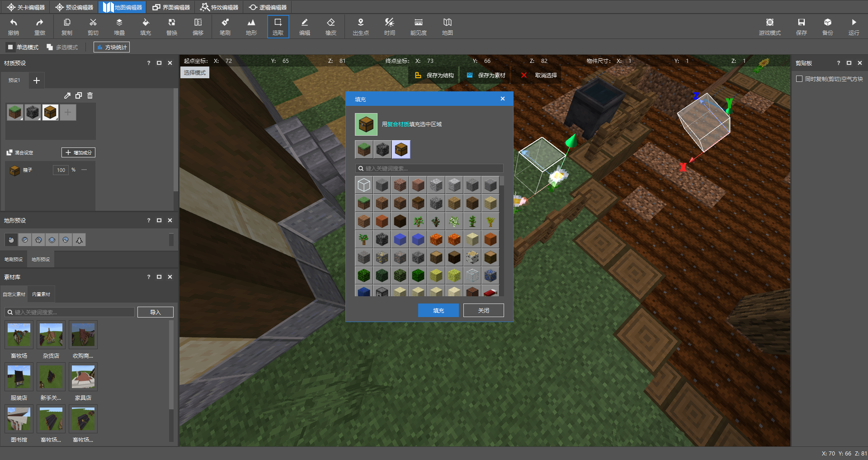Switch to 特效编辑器 tab
The height and width of the screenshot is (460, 868).
pos(219,7)
